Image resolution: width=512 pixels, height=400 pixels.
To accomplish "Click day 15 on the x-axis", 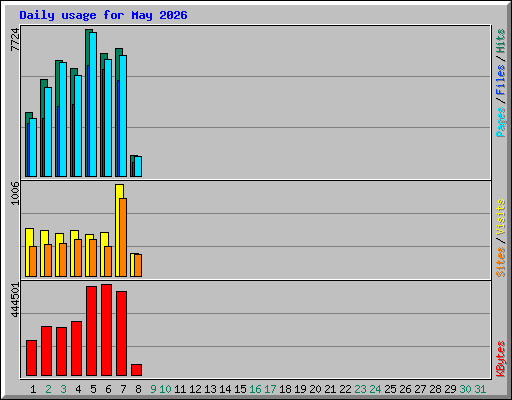I will [x=240, y=389].
